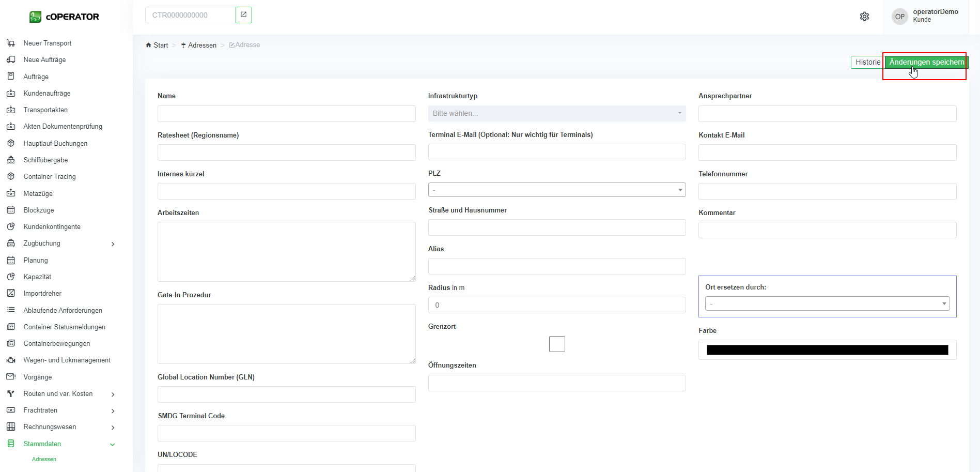
Task: Click the Rechnungswesen grid icon
Action: (x=11, y=427)
